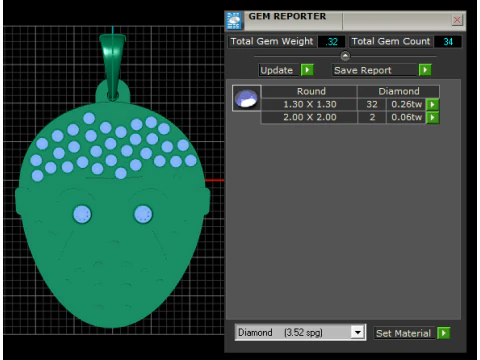
Task: Click the Total Gem Weight label
Action: (272, 42)
